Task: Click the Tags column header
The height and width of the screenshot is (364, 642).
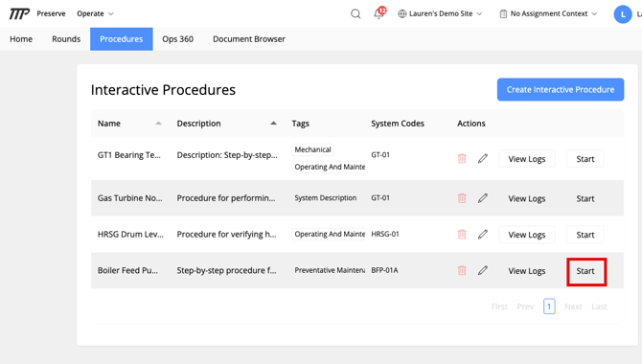Action: coord(301,124)
